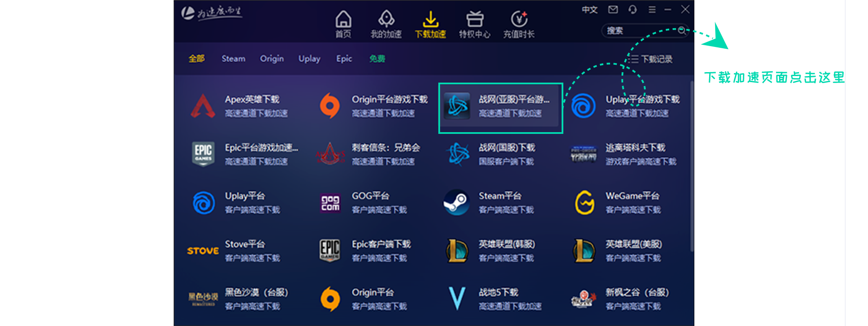The width and height of the screenshot is (868, 326).
Task: Click Uplay平台游戏下载 icon
Action: point(584,106)
